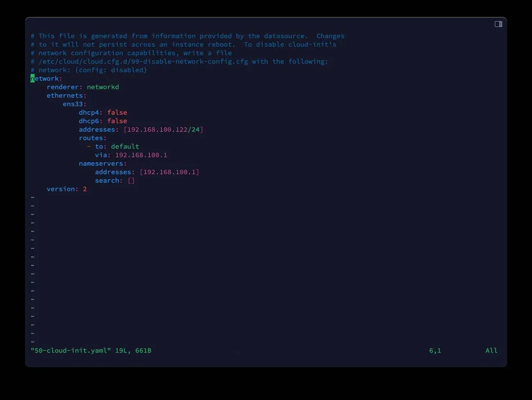Click the 'All' scroll indicator
This screenshot has width=532, height=400.
[491, 351]
